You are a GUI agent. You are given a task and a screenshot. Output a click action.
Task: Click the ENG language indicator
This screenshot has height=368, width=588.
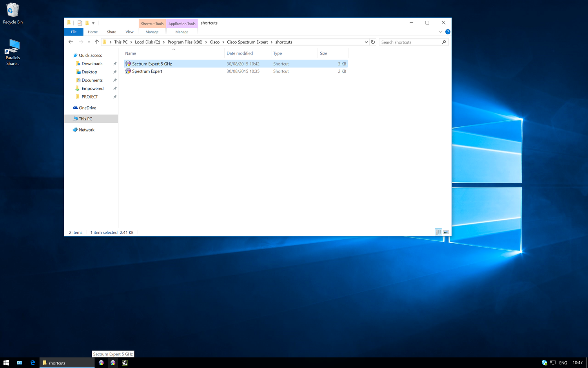coord(563,363)
